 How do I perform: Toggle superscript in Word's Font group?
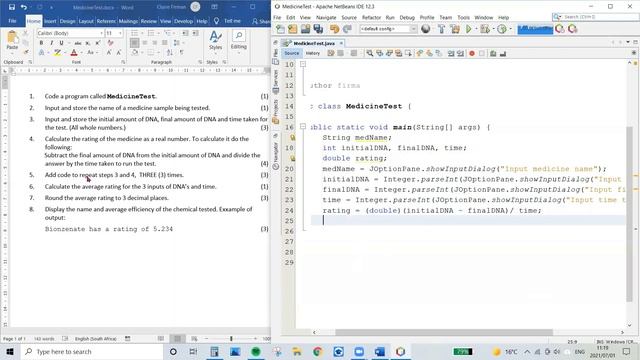[98, 43]
